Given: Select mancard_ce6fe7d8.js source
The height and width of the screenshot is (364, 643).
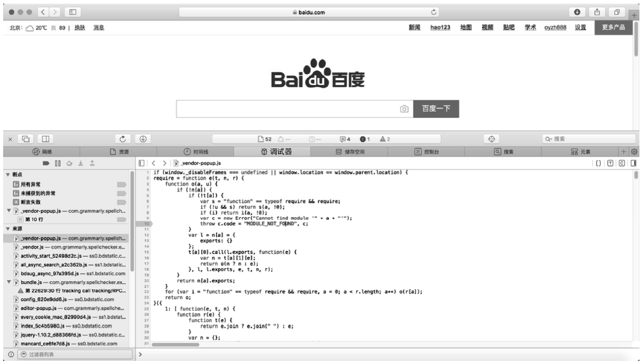Looking at the screenshot, I should pos(66,344).
